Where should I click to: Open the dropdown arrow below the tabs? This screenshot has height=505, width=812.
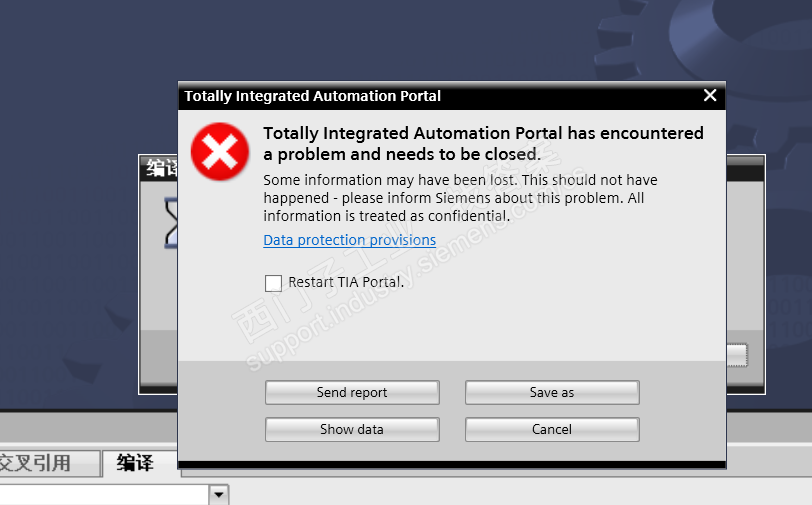pos(219,494)
